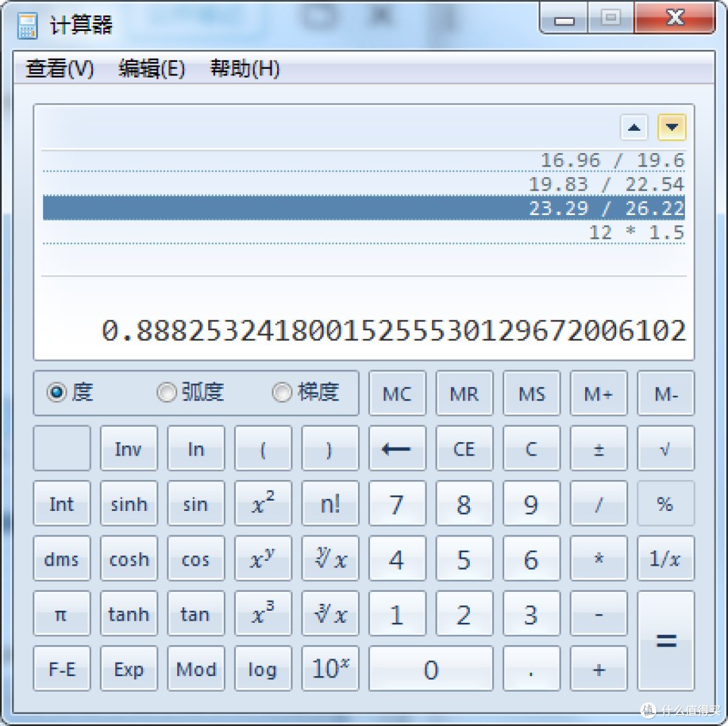728x726 pixels.
Task: Click the x squared button
Action: click(x=263, y=504)
